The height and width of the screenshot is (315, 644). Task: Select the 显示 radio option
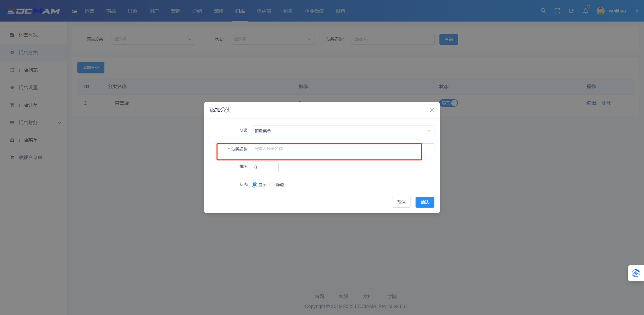254,185
